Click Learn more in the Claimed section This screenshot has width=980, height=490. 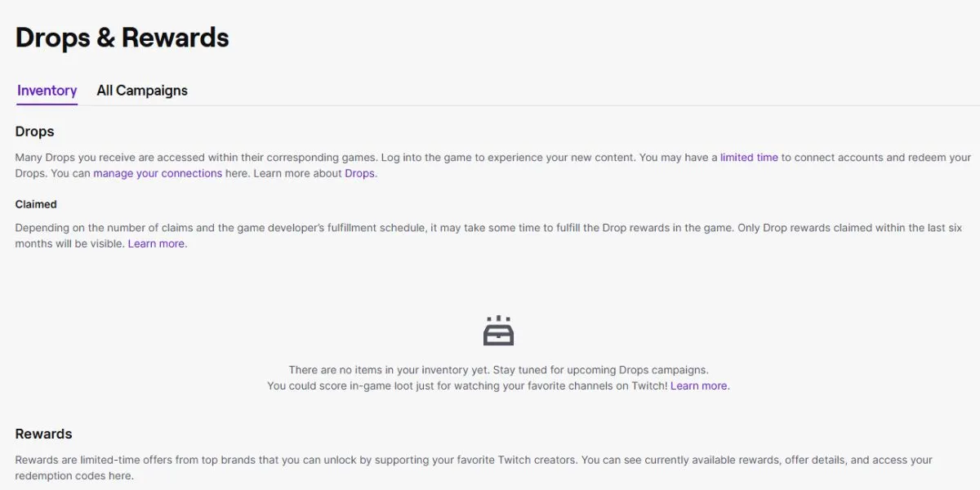point(156,244)
